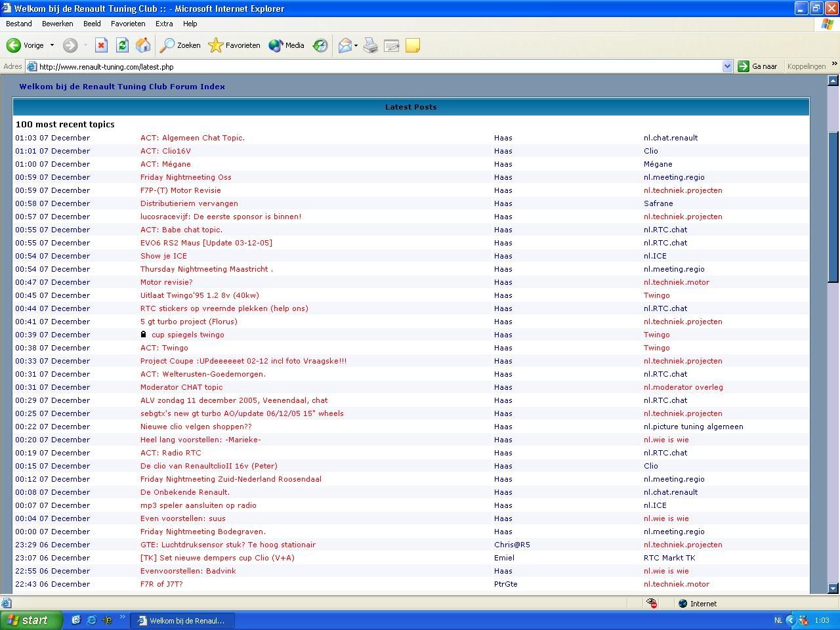Image resolution: width=840 pixels, height=630 pixels.
Task: Click the system tray notification icon
Action: coord(803,620)
